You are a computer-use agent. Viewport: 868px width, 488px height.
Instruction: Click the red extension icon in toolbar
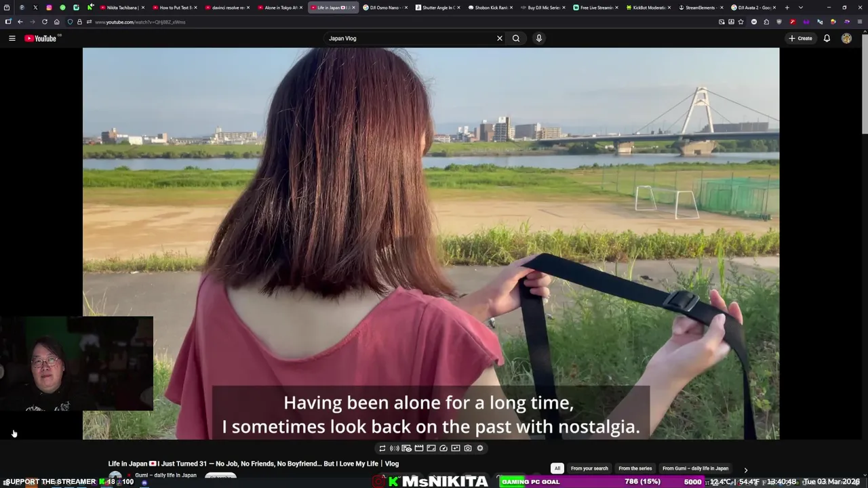pos(793,22)
